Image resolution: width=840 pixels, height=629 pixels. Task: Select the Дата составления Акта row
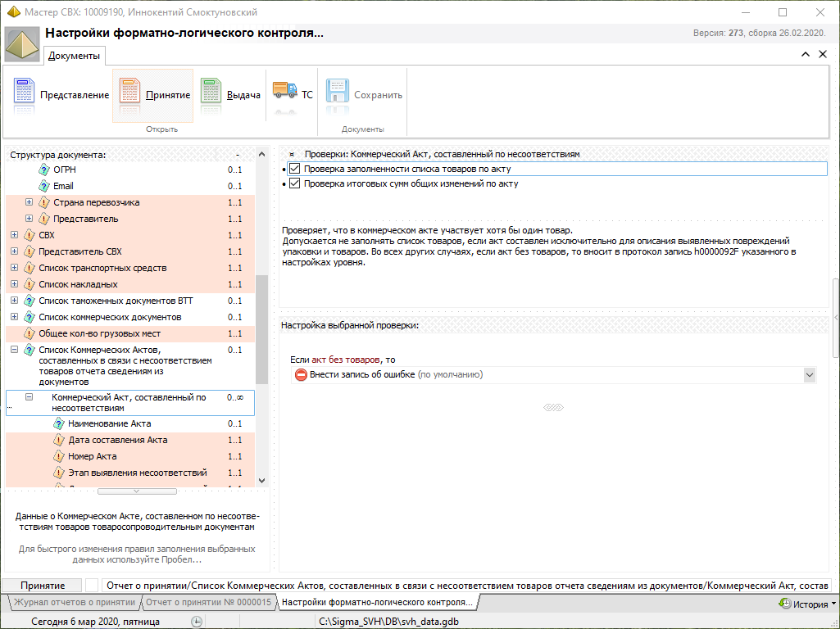pyautogui.click(x=130, y=440)
